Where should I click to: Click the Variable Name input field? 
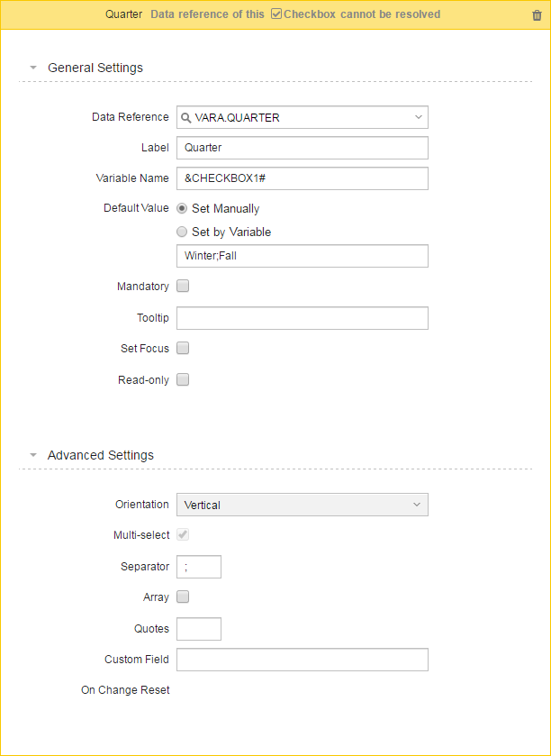(303, 178)
